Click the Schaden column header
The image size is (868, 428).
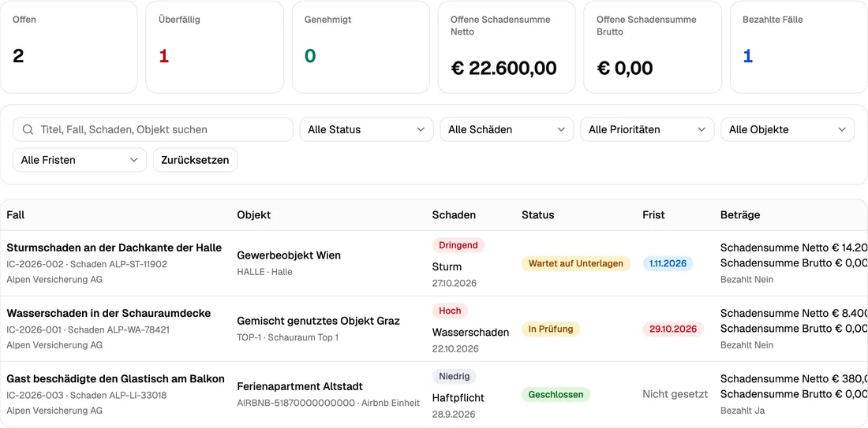[454, 214]
